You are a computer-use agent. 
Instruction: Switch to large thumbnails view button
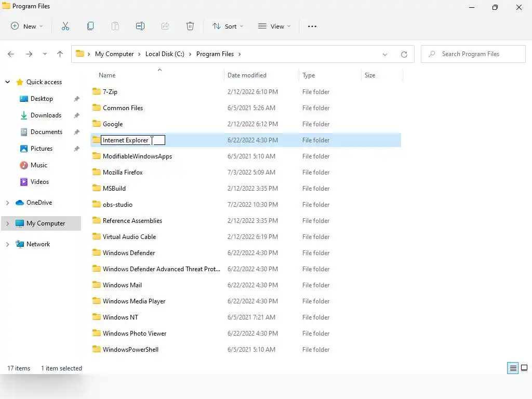click(x=524, y=368)
